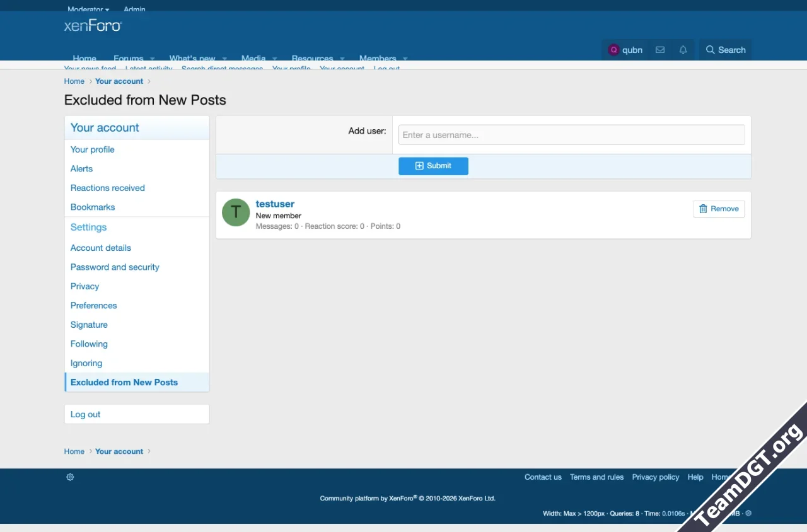Select Ignoring in account sidebar
This screenshot has height=532, width=807.
86,363
